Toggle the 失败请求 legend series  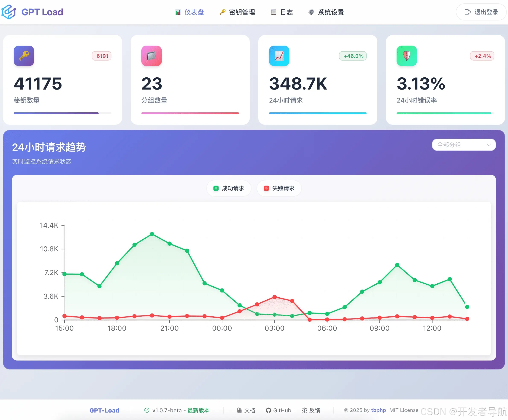tap(279, 188)
